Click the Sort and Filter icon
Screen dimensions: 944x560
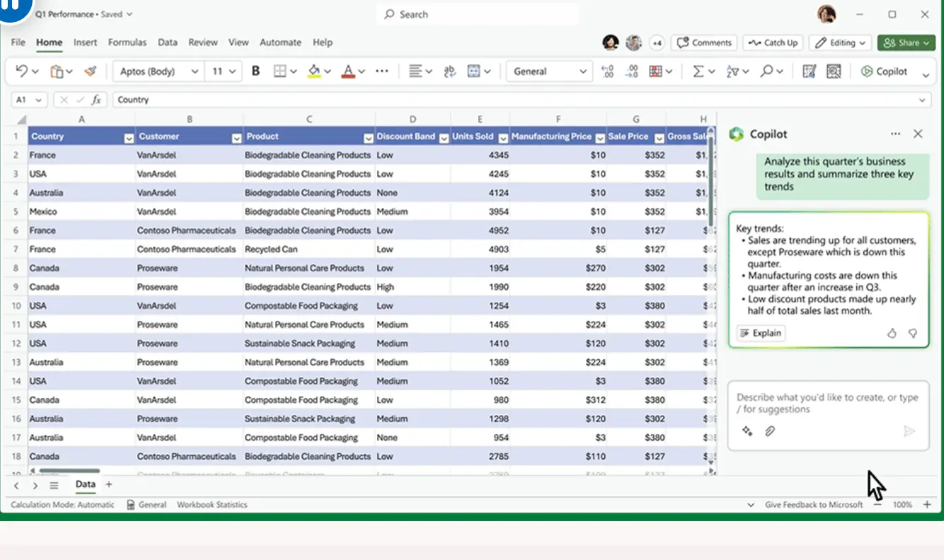pos(732,71)
